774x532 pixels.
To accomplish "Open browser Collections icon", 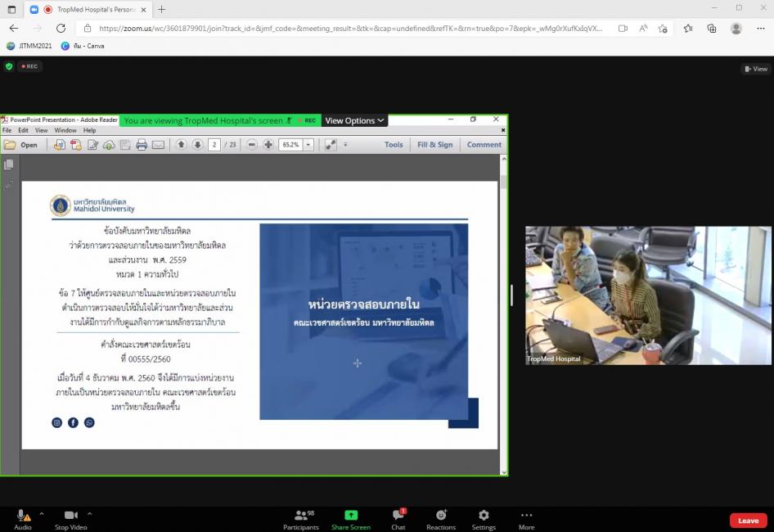I will 712,28.
